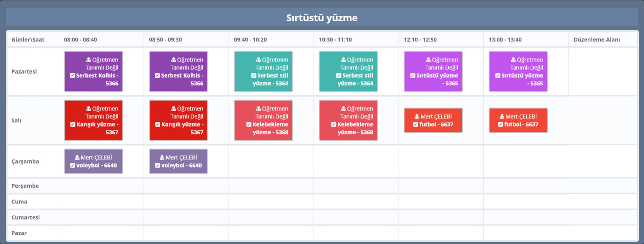Select the Cuma day row label
644x244 pixels.
tap(19, 202)
